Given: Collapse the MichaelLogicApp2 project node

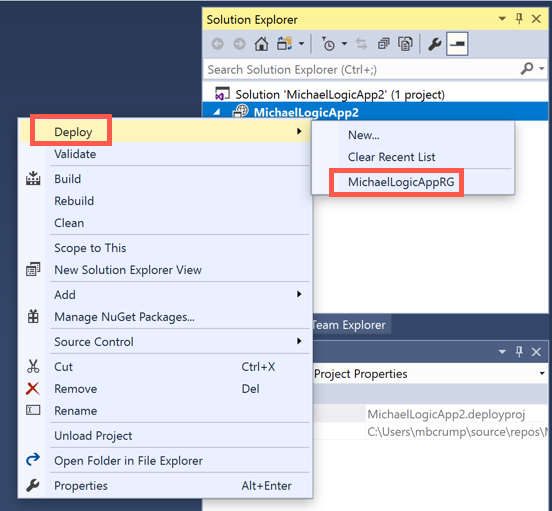Looking at the screenshot, I should pyautogui.click(x=218, y=112).
